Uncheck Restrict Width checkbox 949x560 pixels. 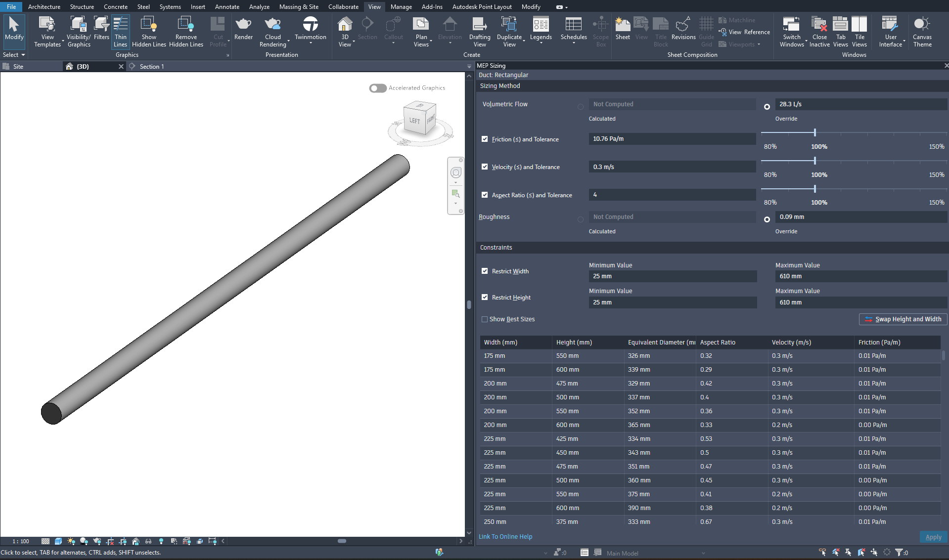485,271
